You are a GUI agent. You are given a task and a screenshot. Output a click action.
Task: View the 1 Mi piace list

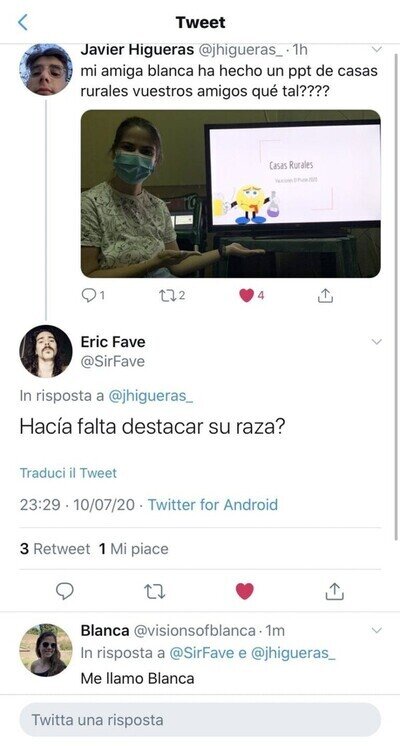coord(134,549)
